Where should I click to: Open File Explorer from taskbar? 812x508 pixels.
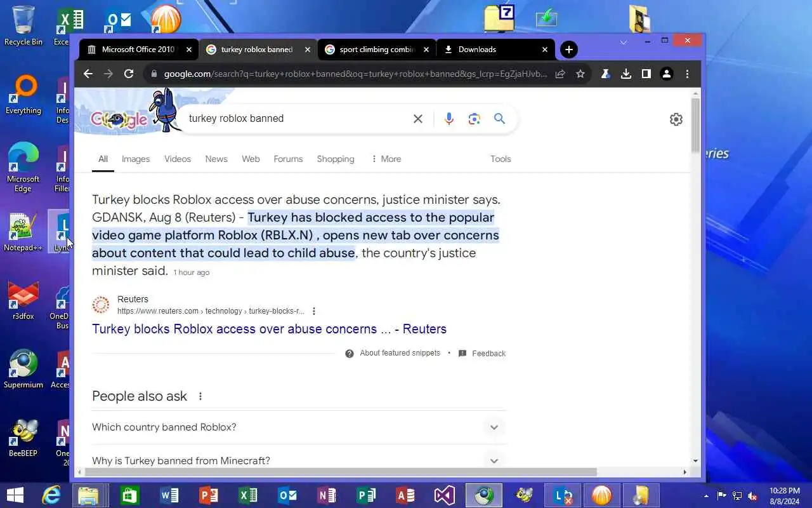coord(88,495)
